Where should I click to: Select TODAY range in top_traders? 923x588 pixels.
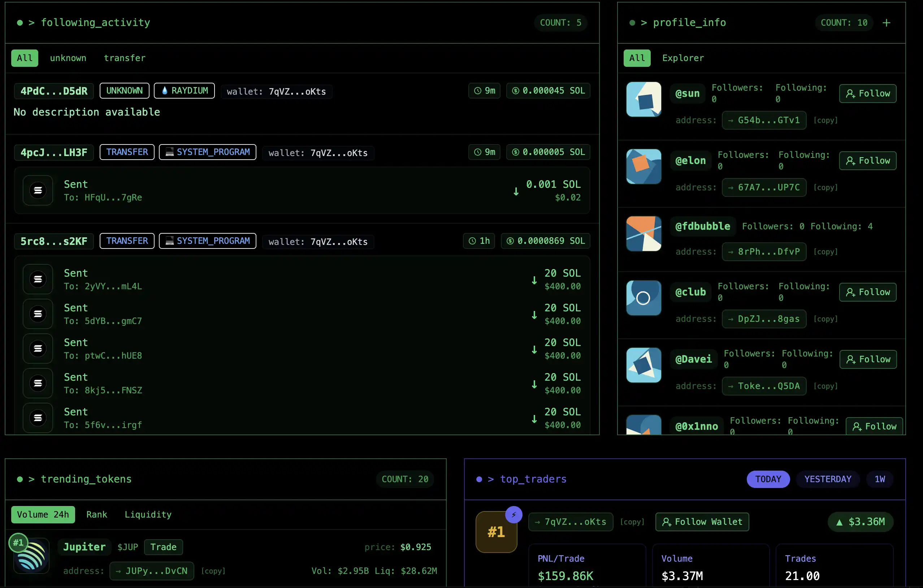(x=768, y=479)
